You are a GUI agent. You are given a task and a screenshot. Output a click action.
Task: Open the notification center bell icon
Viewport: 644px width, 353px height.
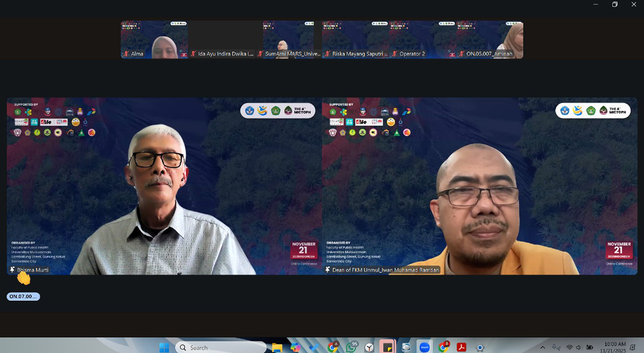pos(633,347)
